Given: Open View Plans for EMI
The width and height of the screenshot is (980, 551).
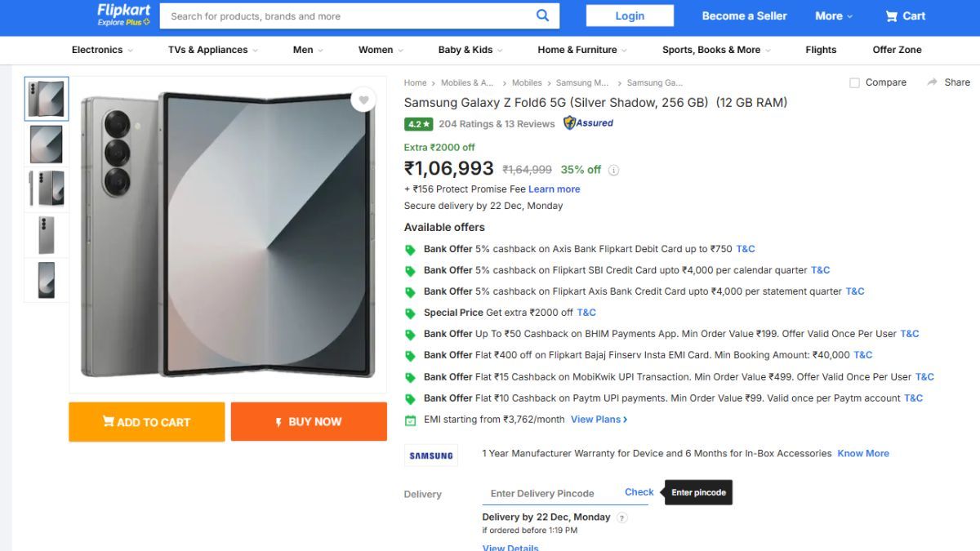Looking at the screenshot, I should (x=599, y=420).
